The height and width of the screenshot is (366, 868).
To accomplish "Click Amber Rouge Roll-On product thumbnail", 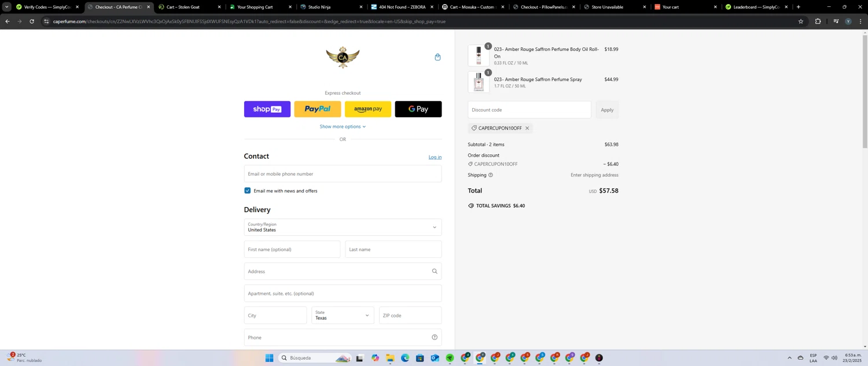I will [479, 56].
